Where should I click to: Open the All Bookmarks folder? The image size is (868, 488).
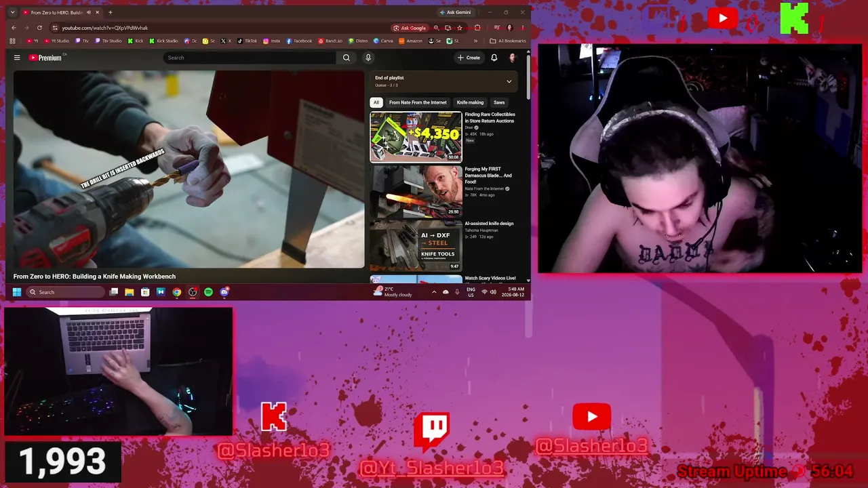tap(508, 41)
